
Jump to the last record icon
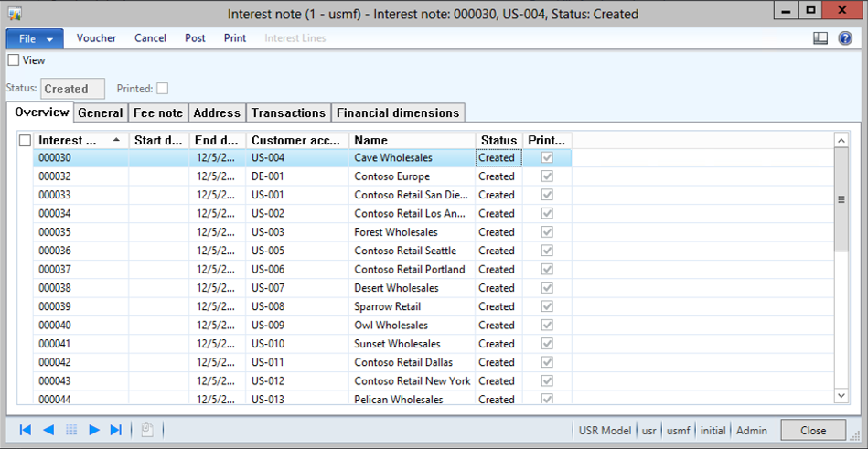coord(116,430)
